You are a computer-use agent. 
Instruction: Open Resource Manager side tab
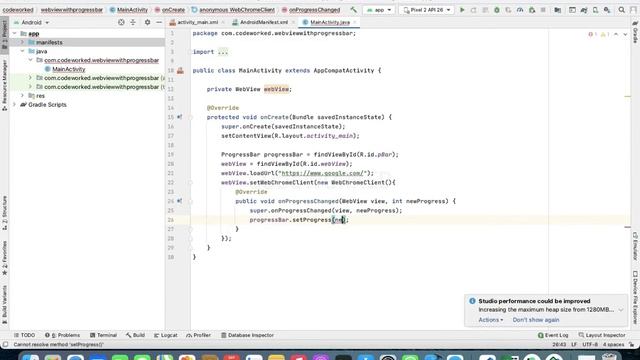coord(4,84)
